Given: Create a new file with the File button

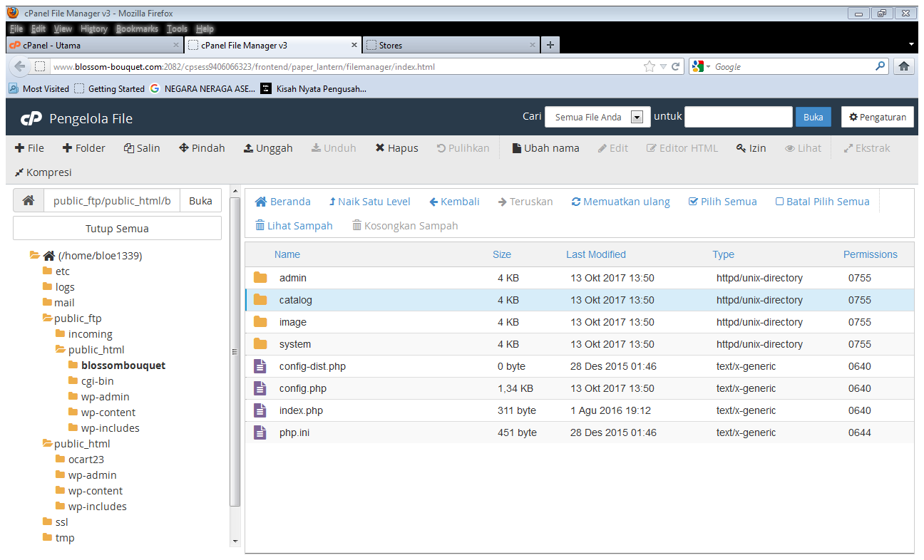Looking at the screenshot, I should coord(29,148).
